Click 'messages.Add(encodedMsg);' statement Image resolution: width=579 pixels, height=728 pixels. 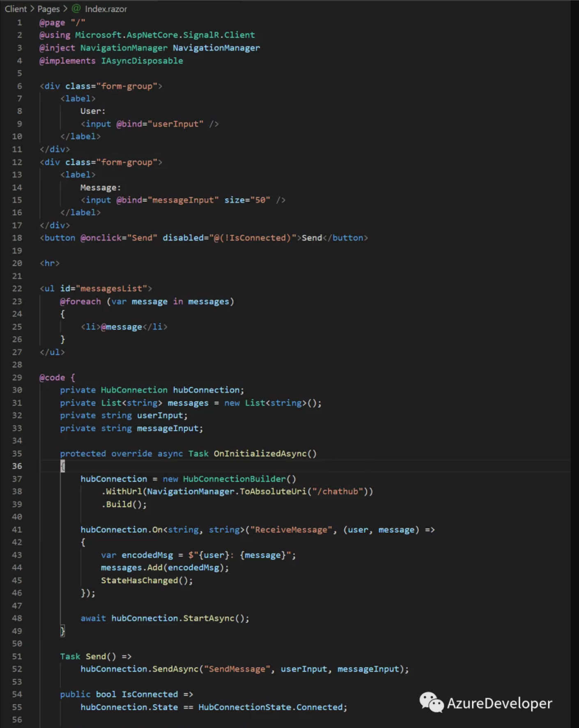[x=165, y=568]
